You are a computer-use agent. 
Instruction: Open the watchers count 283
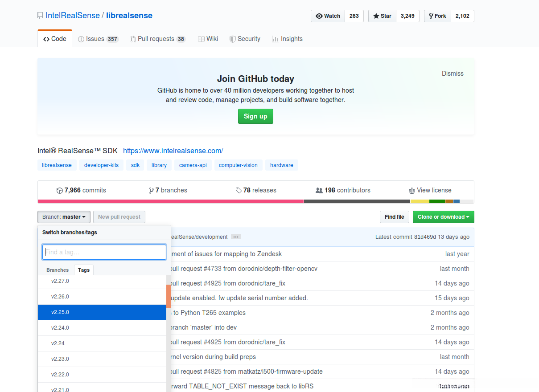click(x=354, y=16)
